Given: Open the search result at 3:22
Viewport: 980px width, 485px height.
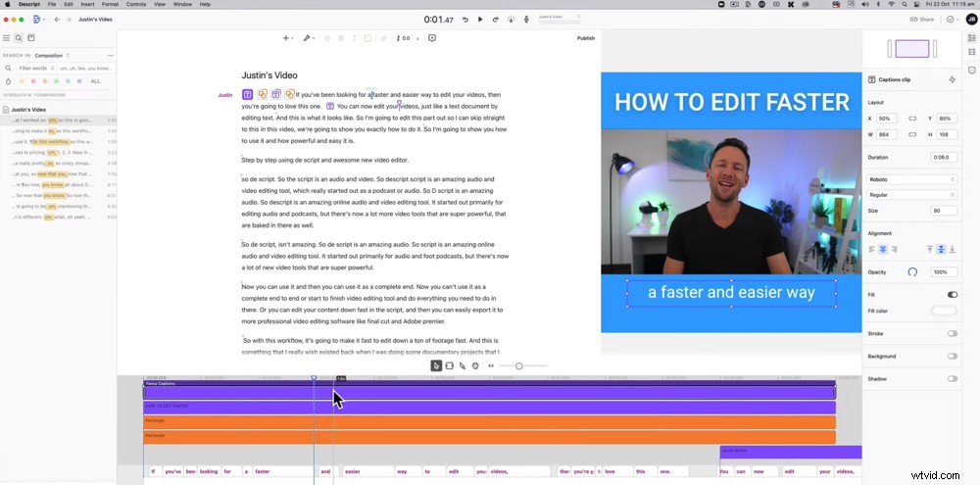Looking at the screenshot, I should (60, 152).
